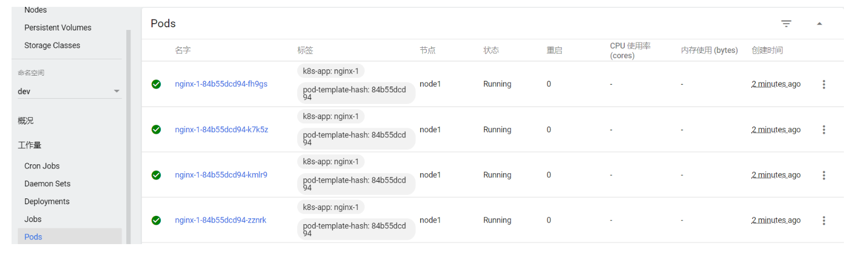This screenshot has width=868, height=263.
Task: Open pod nginx-1-84b55dcd94-kmlr9 details
Action: 221,175
